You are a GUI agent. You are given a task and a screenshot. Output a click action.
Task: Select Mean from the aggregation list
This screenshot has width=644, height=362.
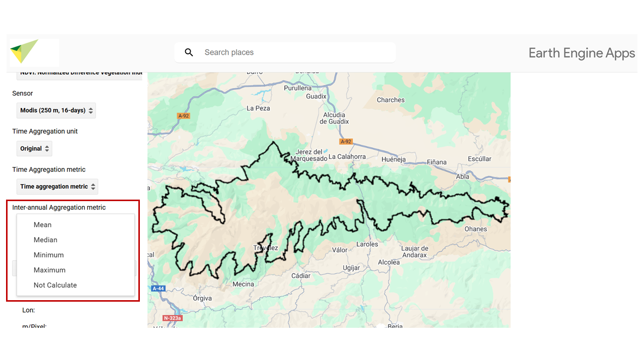(x=43, y=225)
